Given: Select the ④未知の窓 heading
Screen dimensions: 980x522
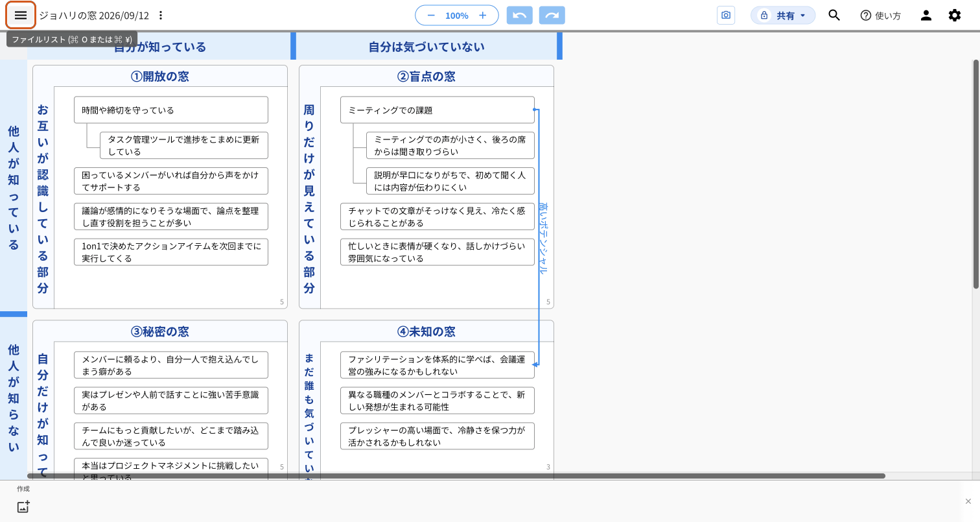Looking at the screenshot, I should [426, 331].
